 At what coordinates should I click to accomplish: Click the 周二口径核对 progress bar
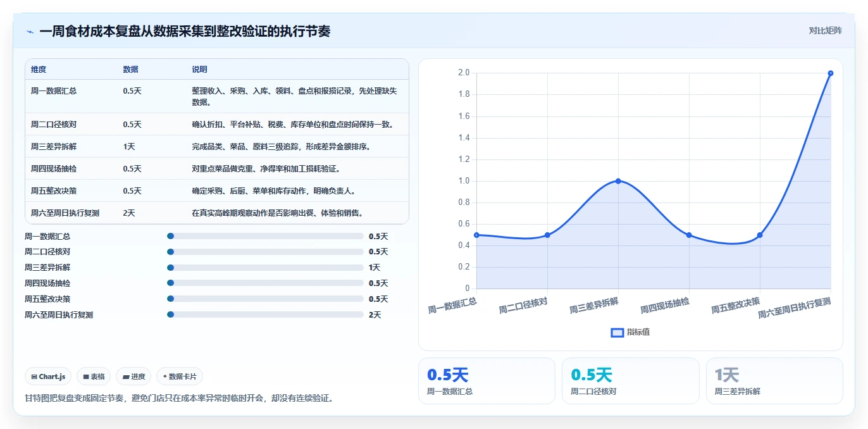(x=265, y=252)
